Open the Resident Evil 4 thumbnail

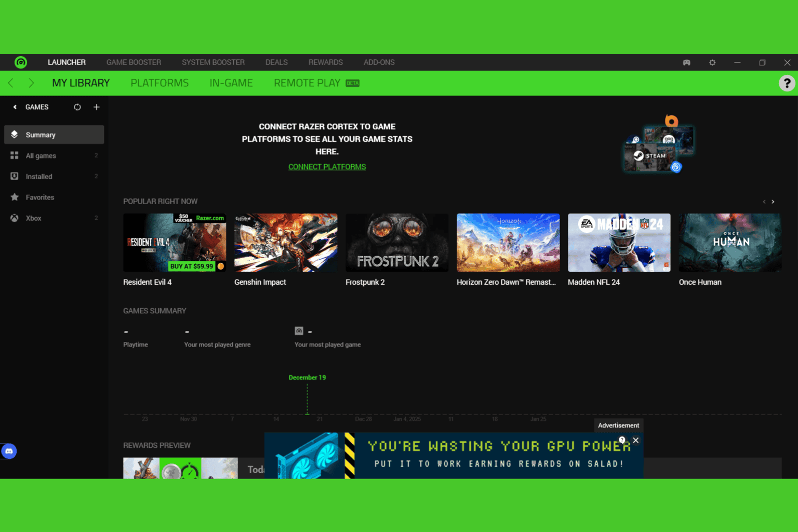(175, 243)
